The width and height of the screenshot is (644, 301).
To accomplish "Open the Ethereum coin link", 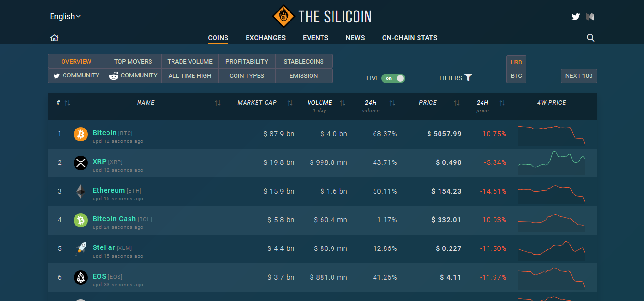I will 109,190.
